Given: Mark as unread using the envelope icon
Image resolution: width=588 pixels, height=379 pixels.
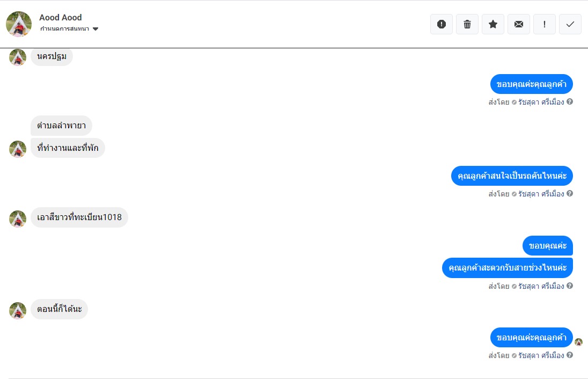Looking at the screenshot, I should coord(519,24).
